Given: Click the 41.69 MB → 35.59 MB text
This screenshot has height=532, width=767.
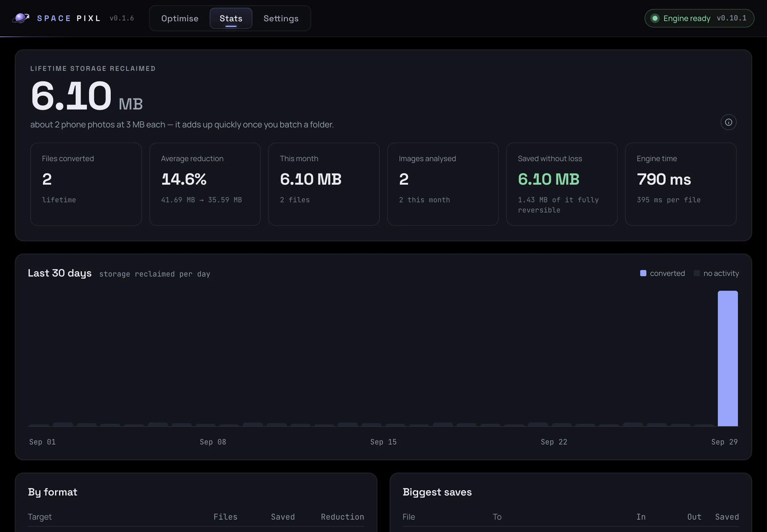Looking at the screenshot, I should [201, 200].
